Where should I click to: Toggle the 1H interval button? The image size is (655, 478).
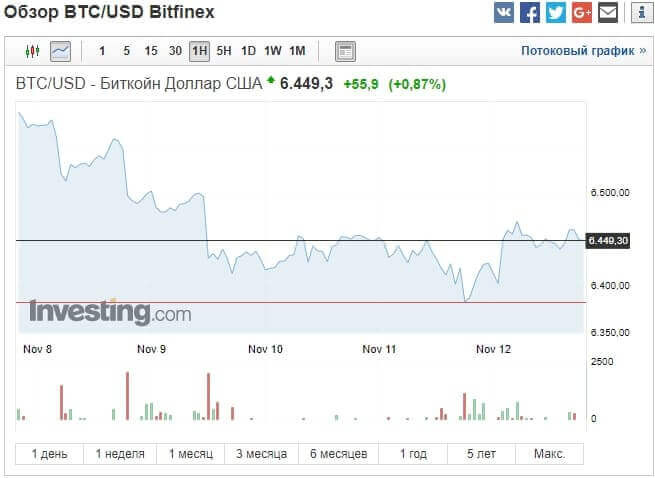click(x=200, y=50)
